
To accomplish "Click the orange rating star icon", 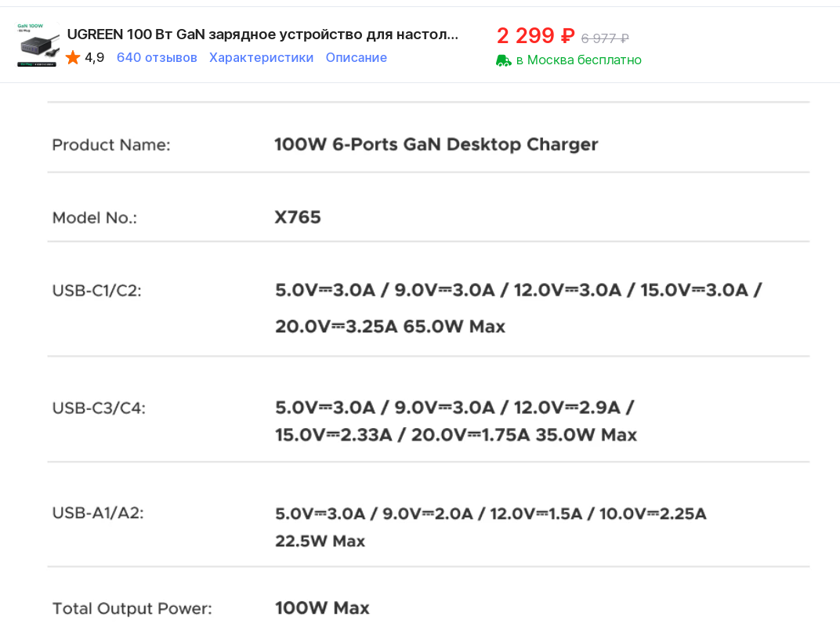I will [73, 57].
